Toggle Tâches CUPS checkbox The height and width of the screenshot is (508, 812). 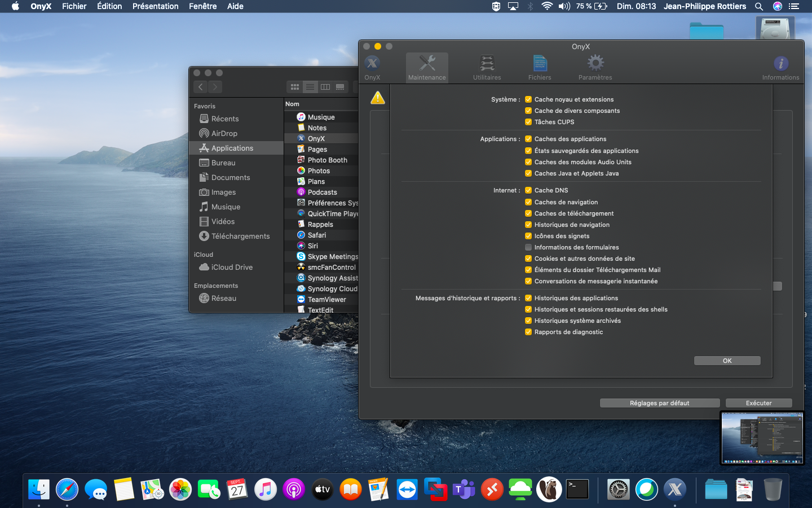(x=528, y=122)
